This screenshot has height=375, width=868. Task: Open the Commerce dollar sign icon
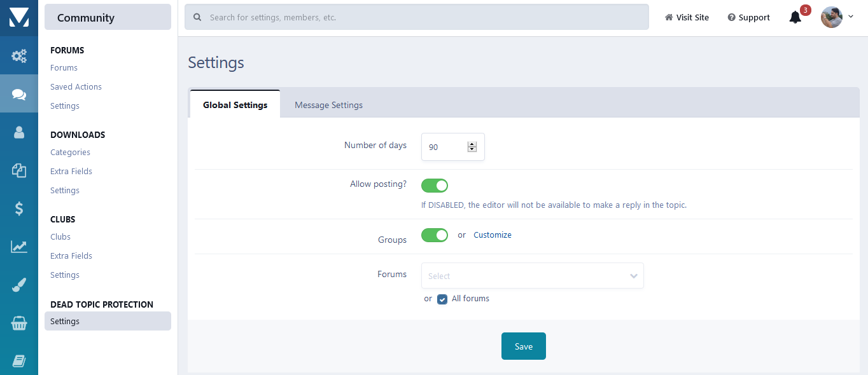pos(19,208)
